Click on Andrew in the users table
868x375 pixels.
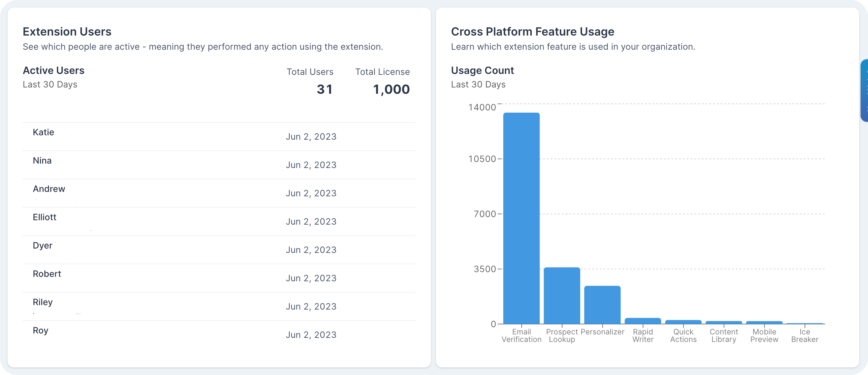[x=219, y=193]
